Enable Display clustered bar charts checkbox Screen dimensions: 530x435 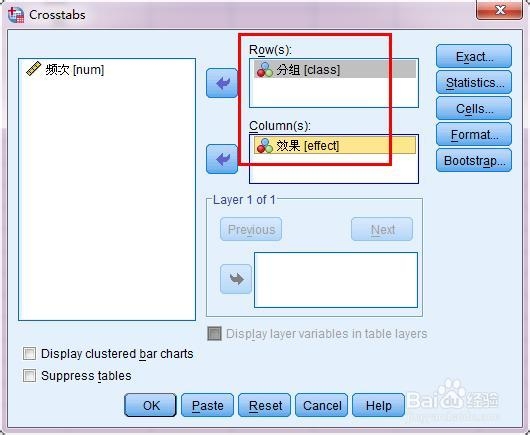(29, 354)
